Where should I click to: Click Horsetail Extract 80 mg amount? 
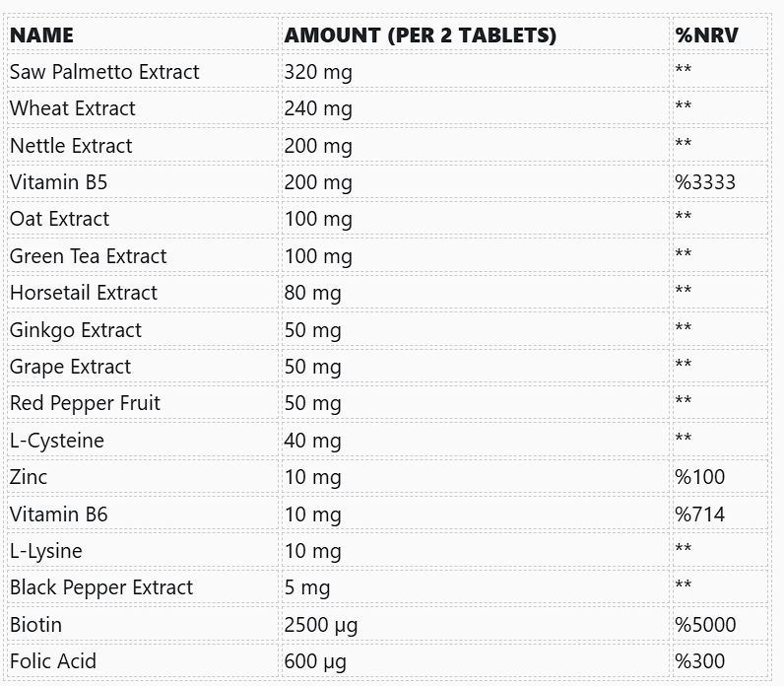pos(312,293)
